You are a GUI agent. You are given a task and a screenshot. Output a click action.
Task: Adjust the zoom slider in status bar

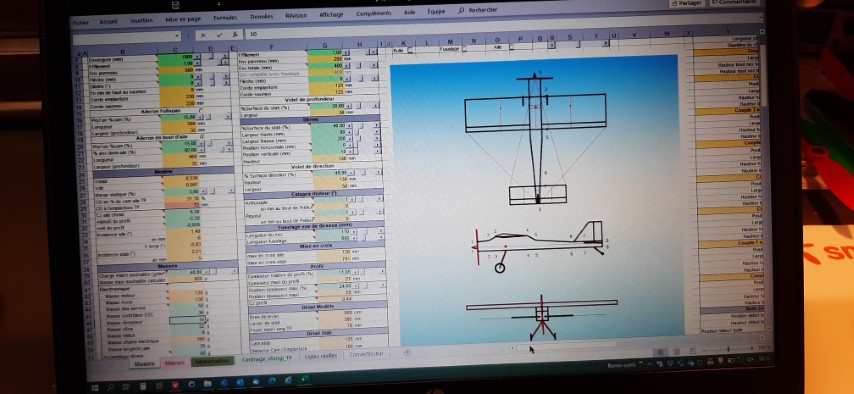[728, 349]
